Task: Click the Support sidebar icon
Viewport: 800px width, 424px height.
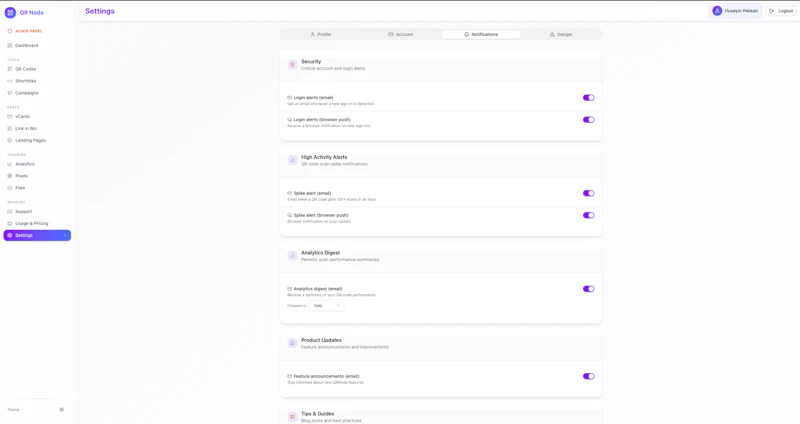Action: (x=10, y=211)
